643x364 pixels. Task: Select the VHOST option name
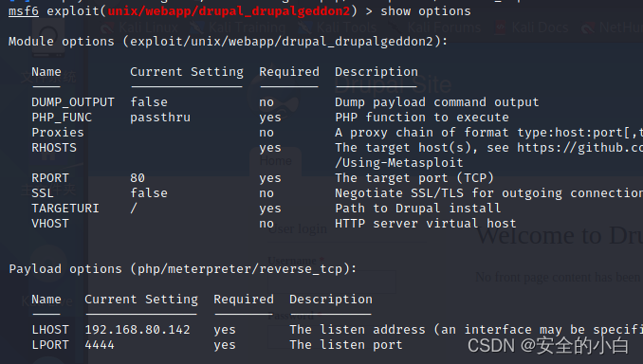[50, 224]
